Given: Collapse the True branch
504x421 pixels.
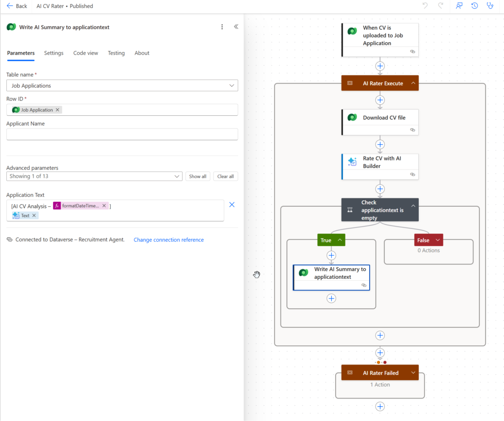Looking at the screenshot, I should tap(340, 240).
